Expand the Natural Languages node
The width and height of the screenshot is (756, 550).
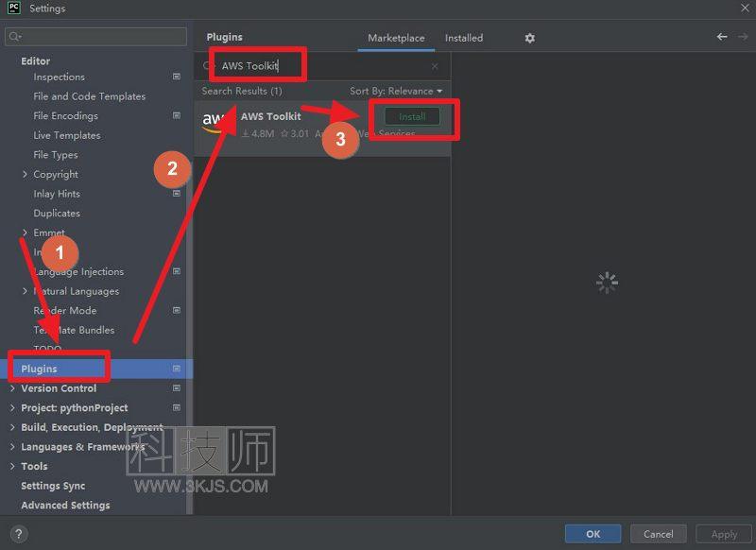click(25, 291)
